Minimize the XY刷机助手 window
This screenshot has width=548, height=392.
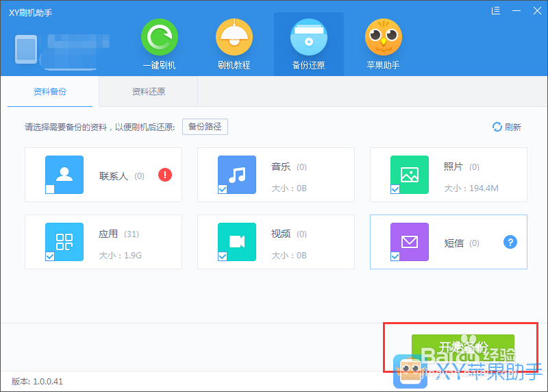(516, 11)
